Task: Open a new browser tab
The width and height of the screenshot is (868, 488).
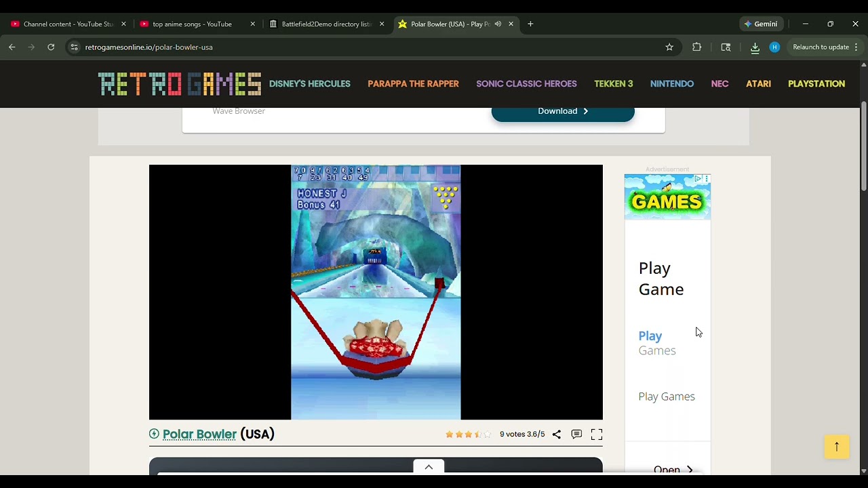Action: 530,24
